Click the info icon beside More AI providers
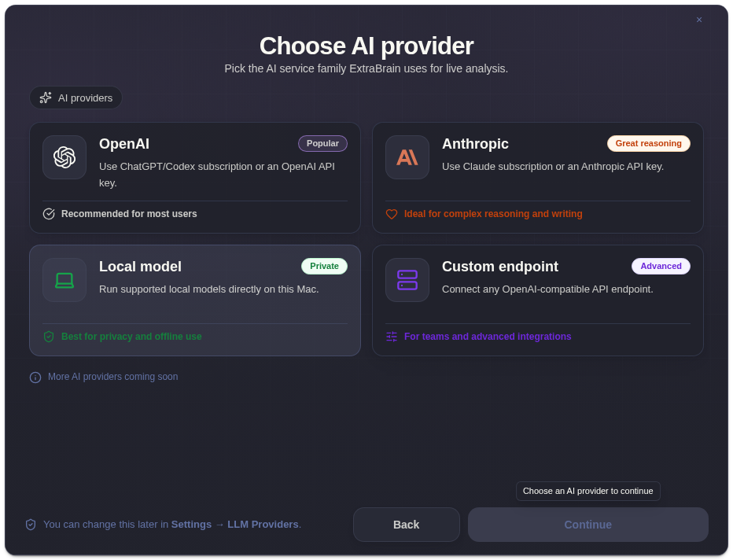The height and width of the screenshot is (560, 733). [35, 378]
